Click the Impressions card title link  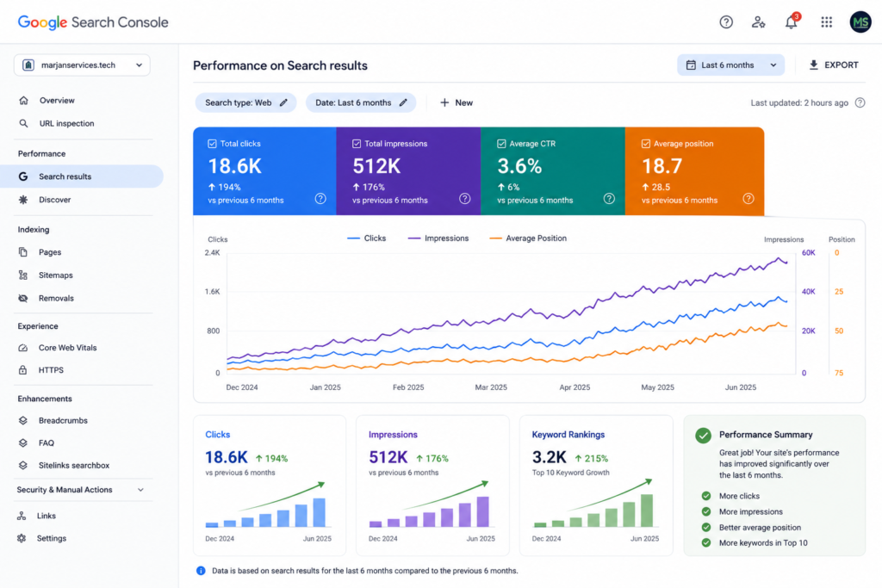[393, 435]
